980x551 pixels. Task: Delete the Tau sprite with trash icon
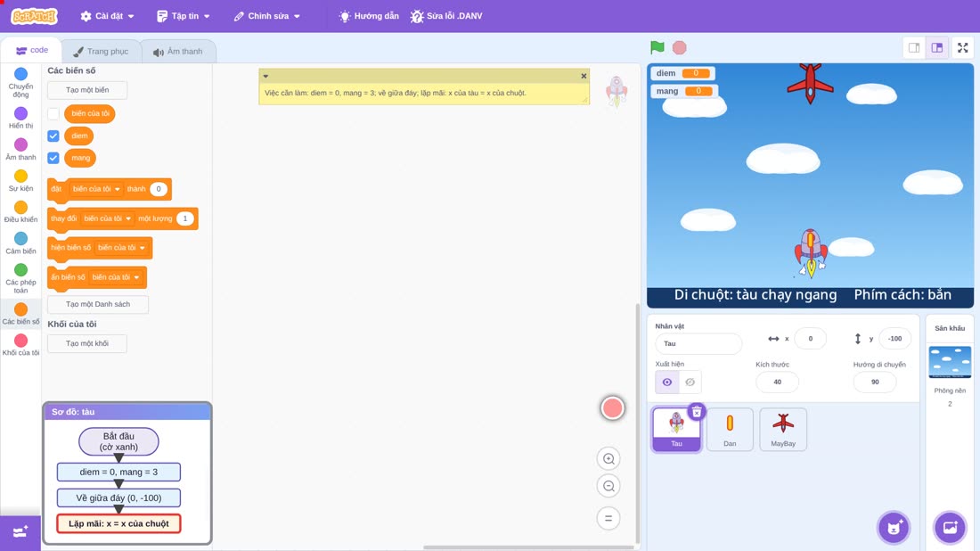(x=697, y=412)
